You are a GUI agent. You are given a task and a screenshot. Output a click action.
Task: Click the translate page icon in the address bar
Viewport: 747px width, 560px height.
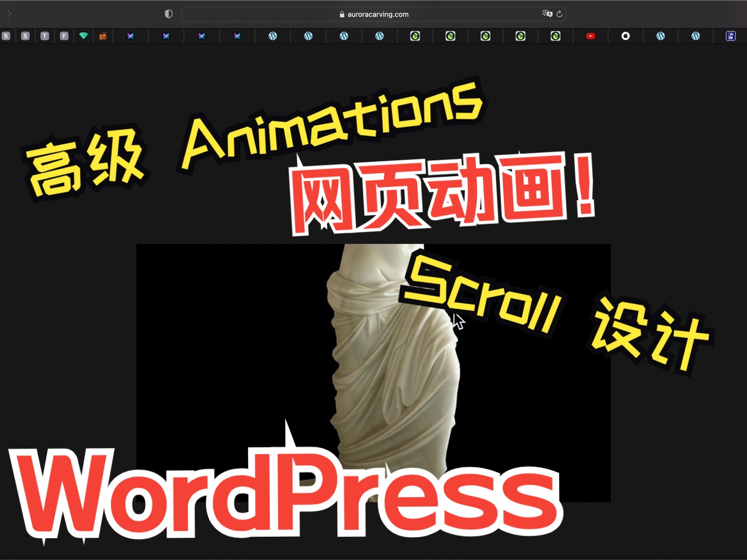click(x=547, y=14)
